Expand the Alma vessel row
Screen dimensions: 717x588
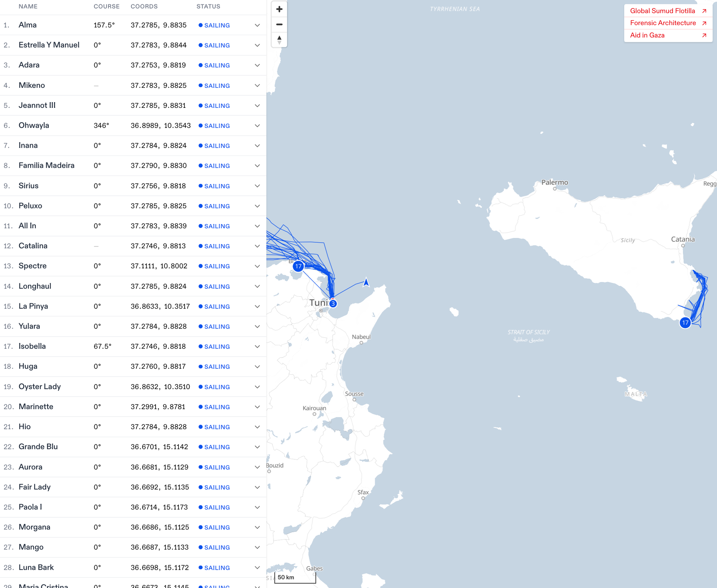pyautogui.click(x=257, y=25)
